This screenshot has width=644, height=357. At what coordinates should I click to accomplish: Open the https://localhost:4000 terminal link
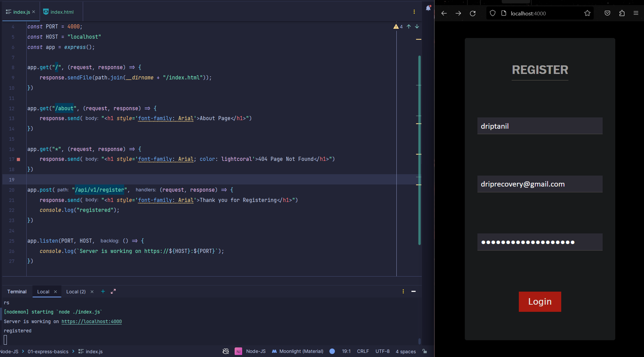pos(92,322)
